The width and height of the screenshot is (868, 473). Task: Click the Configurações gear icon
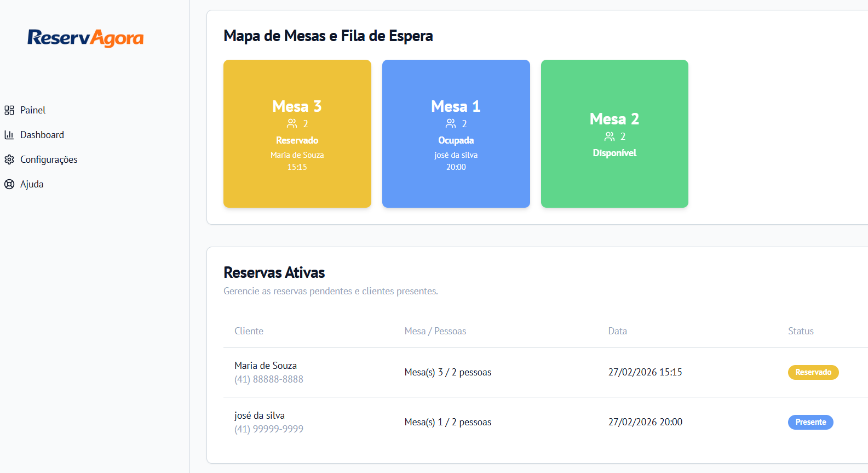click(x=9, y=159)
